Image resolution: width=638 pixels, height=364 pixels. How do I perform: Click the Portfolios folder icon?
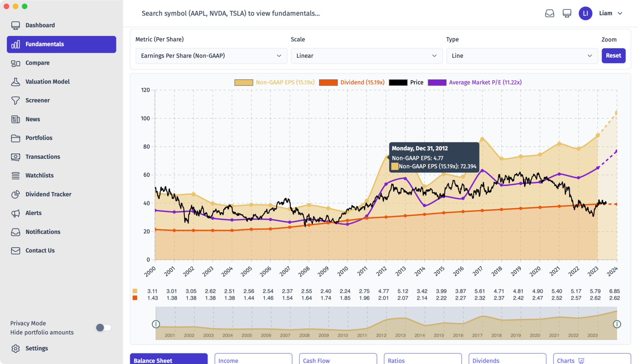16,138
